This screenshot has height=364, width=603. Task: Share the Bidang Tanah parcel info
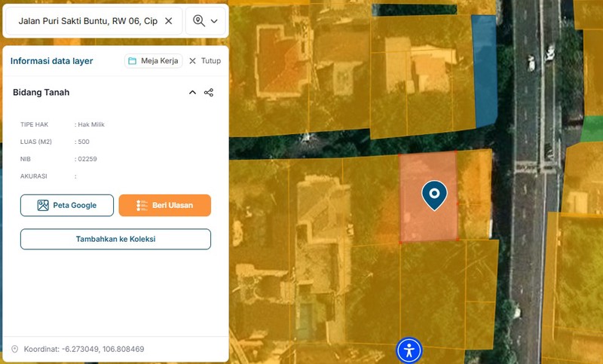click(209, 93)
